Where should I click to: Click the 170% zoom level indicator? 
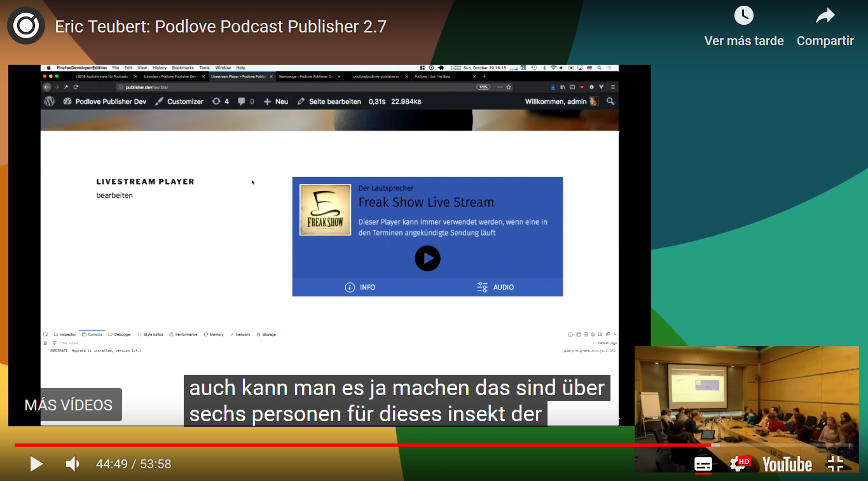click(x=484, y=87)
